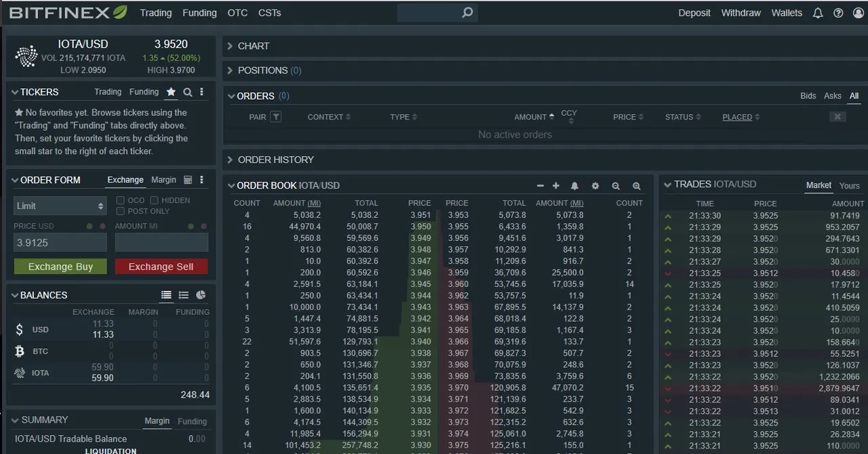The height and width of the screenshot is (454, 868).
Task: Click the Exchange Sell button
Action: (161, 267)
